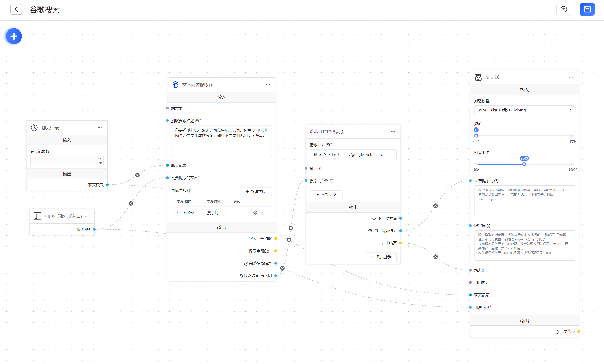This screenshot has height=364, width=604.
Task: Remove connection from 聊天记录 to 文本内容提取
Action: (138, 175)
